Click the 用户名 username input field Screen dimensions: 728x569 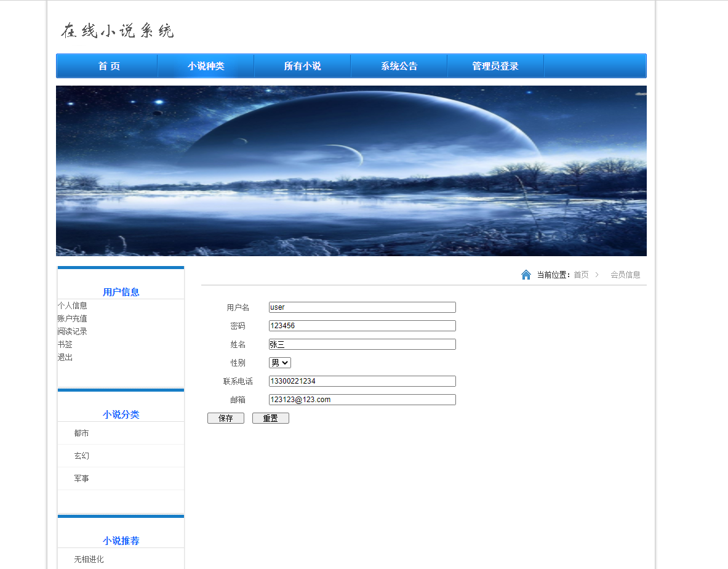pyautogui.click(x=362, y=307)
